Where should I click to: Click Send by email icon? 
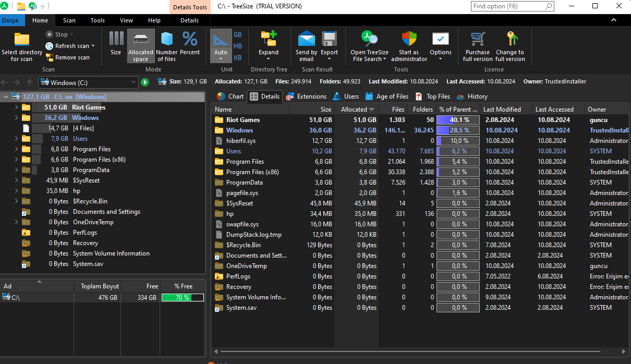click(x=306, y=39)
